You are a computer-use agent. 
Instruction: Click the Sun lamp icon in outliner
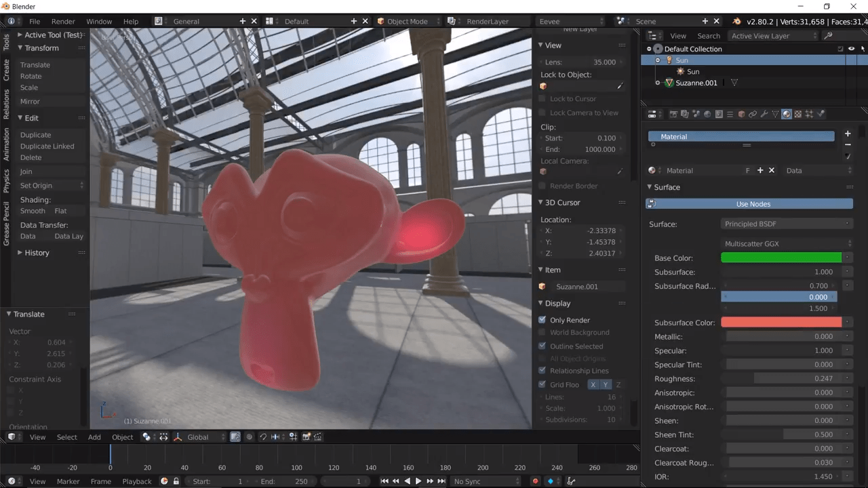(x=669, y=60)
